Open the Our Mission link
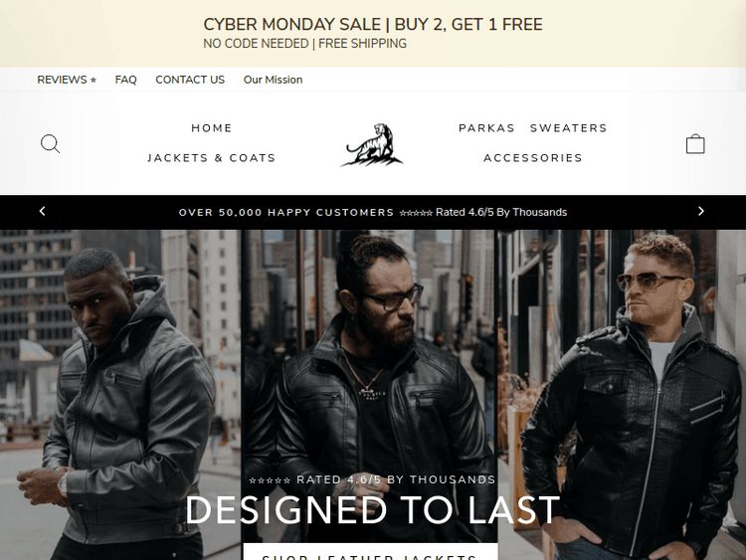 274,80
